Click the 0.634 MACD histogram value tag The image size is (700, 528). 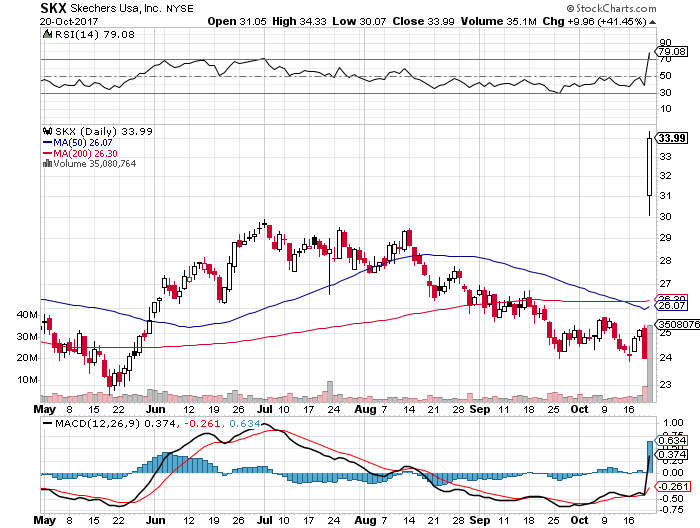[x=671, y=439]
